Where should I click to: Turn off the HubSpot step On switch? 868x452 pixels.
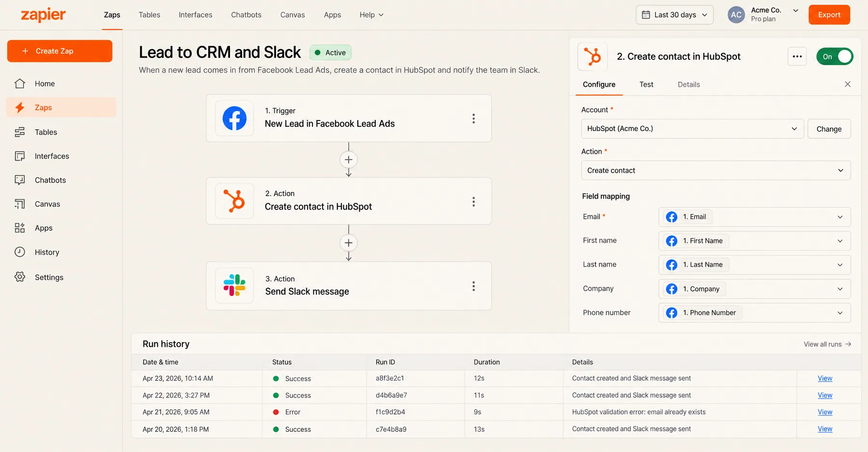[835, 56]
